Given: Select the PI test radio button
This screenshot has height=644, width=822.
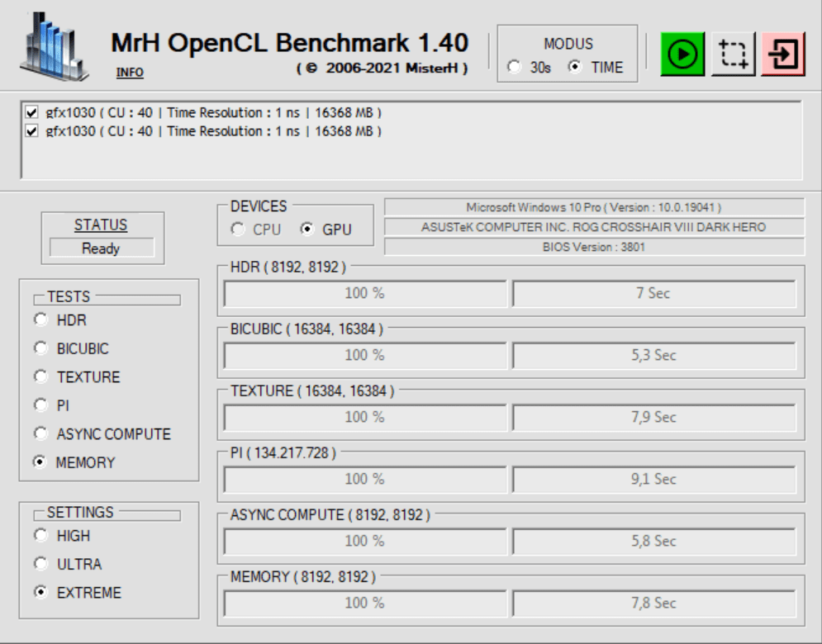Looking at the screenshot, I should tap(40, 405).
